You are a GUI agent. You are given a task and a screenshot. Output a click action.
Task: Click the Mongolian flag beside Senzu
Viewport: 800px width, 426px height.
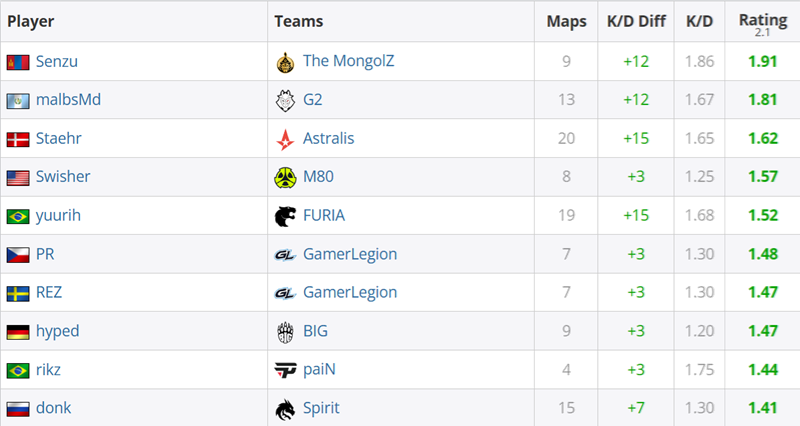click(18, 62)
